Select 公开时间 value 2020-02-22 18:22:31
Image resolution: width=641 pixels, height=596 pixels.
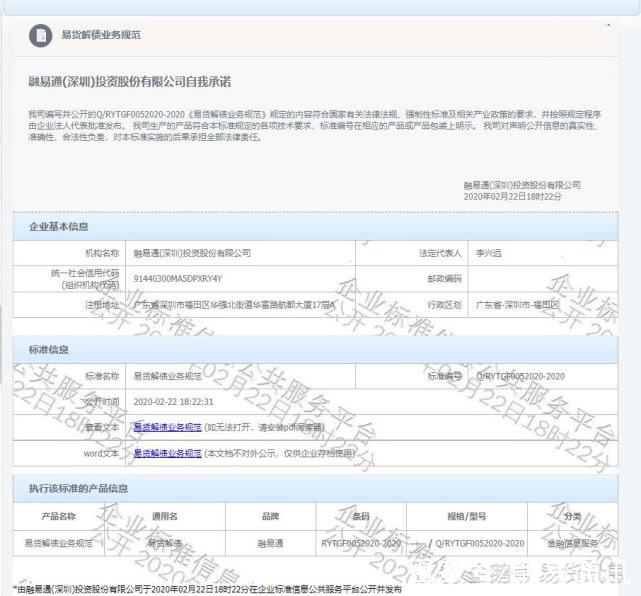pyautogui.click(x=173, y=402)
